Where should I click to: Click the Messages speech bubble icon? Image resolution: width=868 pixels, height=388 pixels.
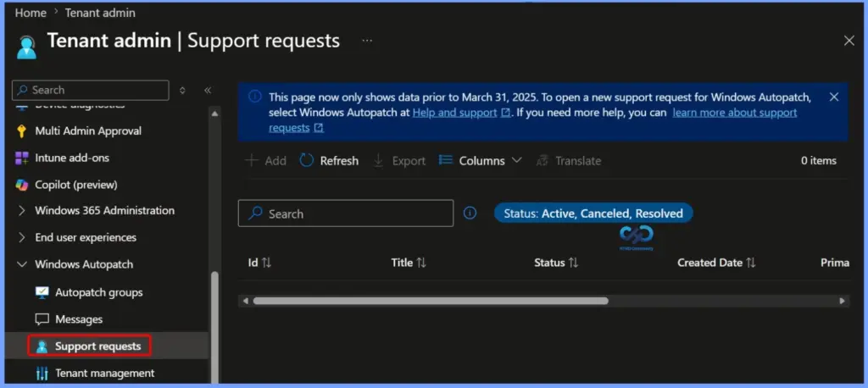point(42,319)
